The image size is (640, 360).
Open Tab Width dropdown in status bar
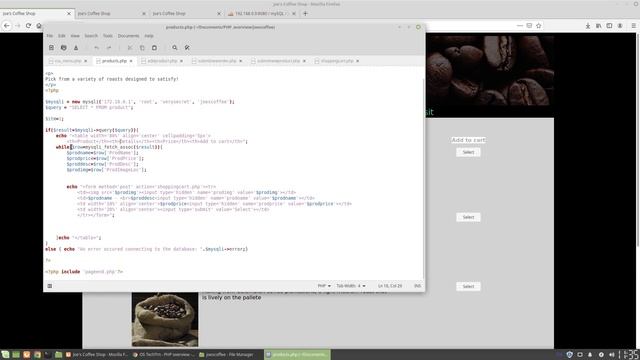(x=351, y=286)
